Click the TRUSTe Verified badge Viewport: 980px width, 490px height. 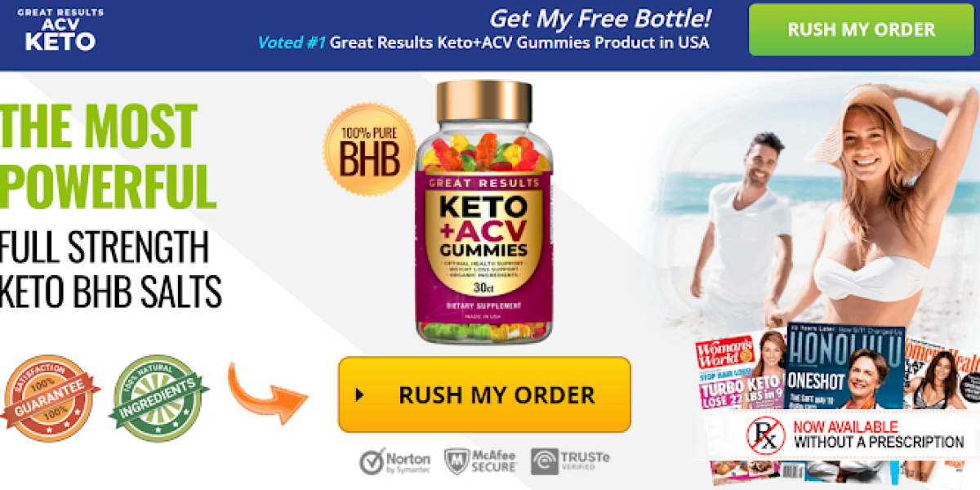[x=570, y=461]
